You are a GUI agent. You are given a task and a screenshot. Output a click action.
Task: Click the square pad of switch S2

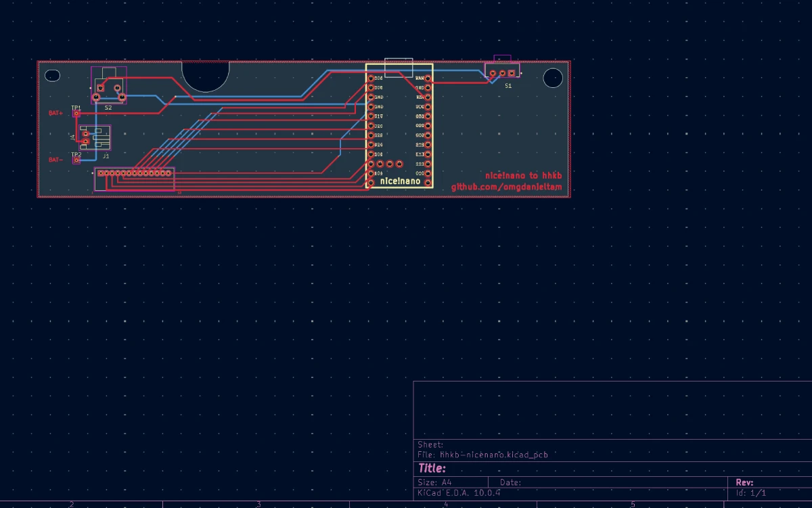[101, 88]
